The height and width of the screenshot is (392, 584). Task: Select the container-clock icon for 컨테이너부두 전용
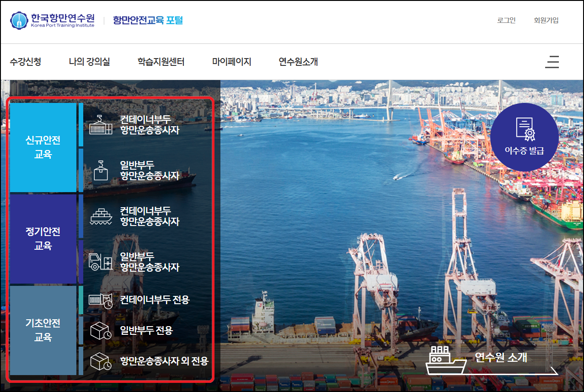point(101,300)
